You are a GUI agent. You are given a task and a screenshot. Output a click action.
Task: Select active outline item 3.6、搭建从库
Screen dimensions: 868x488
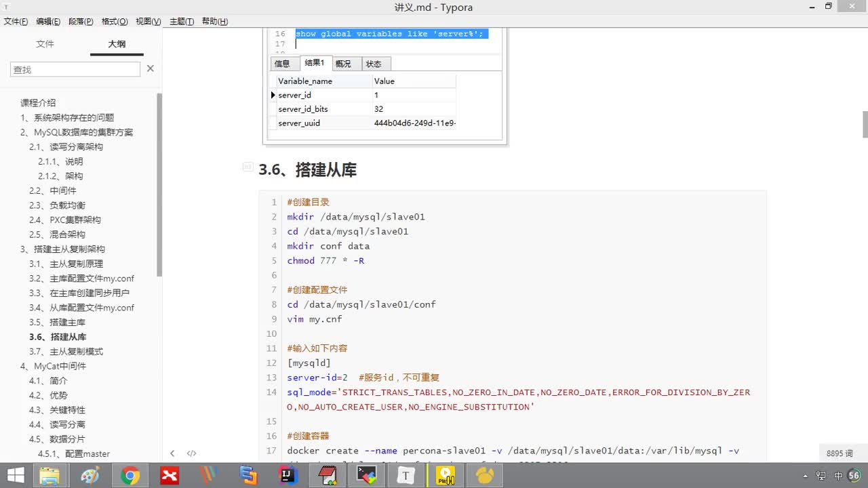[x=58, y=336]
